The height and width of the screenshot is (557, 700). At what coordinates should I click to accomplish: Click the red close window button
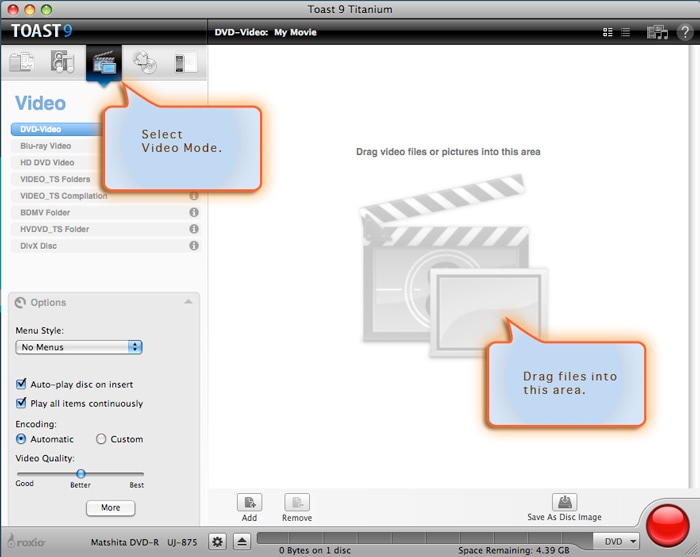[x=13, y=9]
